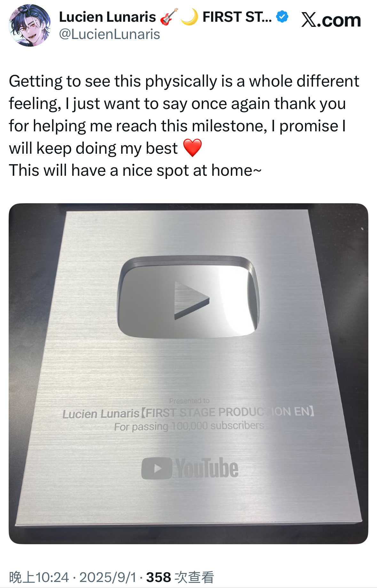Viewport: 377px width, 588px height.
Task: Click the tweet's first line of text
Action: pyautogui.click(x=184, y=81)
